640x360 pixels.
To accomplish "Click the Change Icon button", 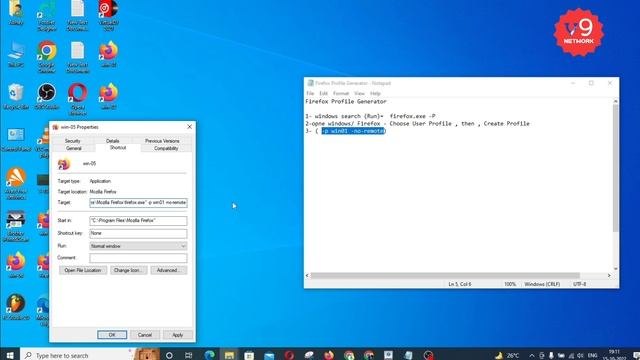I will coord(128,270).
